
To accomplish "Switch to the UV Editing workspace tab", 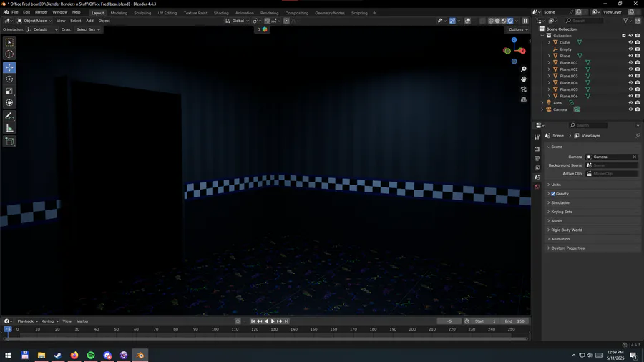I will click(167, 13).
